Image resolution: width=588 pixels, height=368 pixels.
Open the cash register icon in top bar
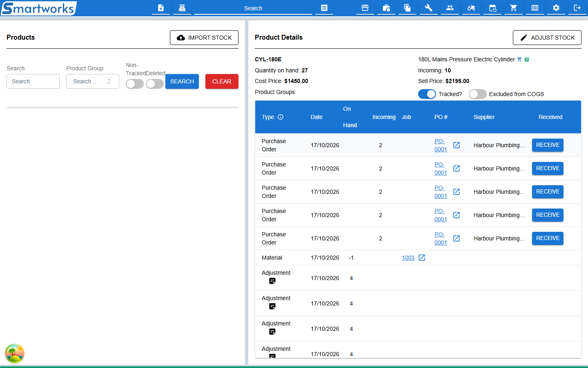182,8
